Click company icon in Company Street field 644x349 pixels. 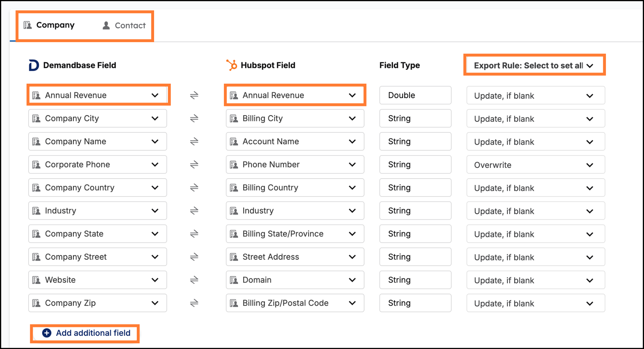(36, 257)
